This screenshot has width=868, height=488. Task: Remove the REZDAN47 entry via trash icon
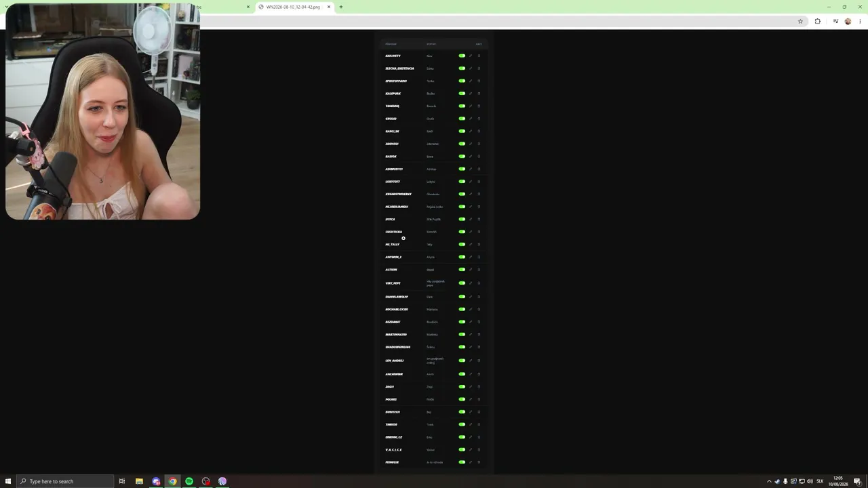(x=479, y=322)
